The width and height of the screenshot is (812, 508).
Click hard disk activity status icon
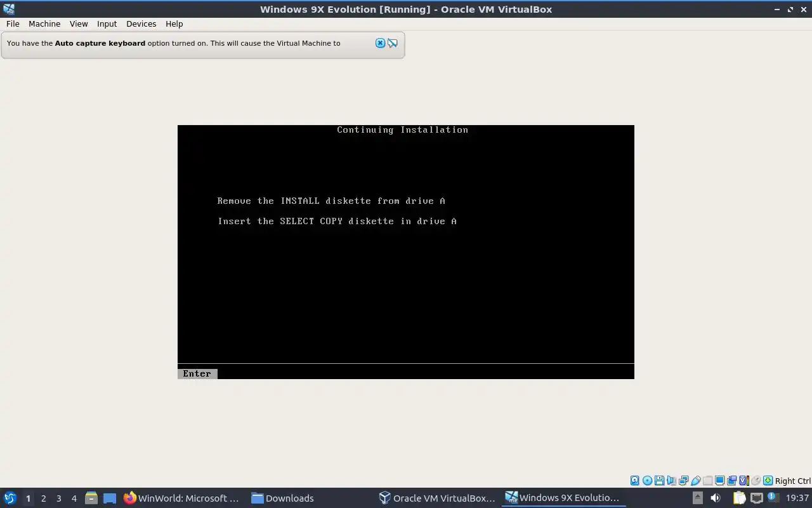coord(635,481)
